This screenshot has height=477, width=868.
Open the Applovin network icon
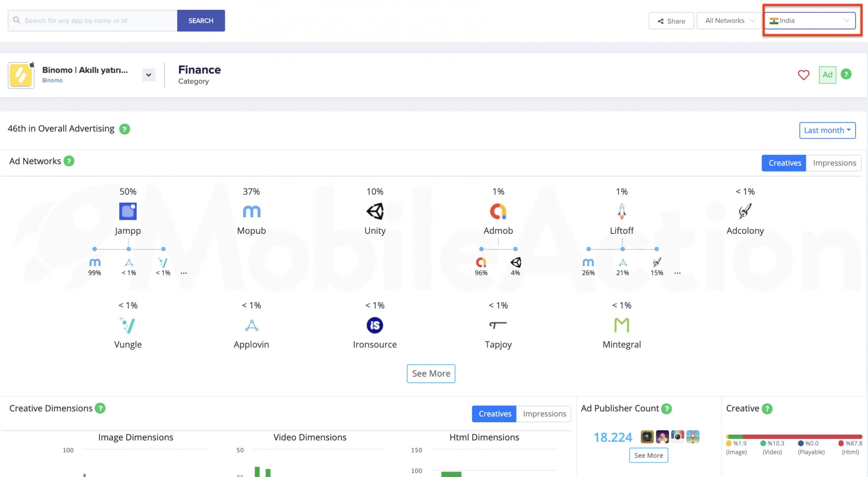252,325
